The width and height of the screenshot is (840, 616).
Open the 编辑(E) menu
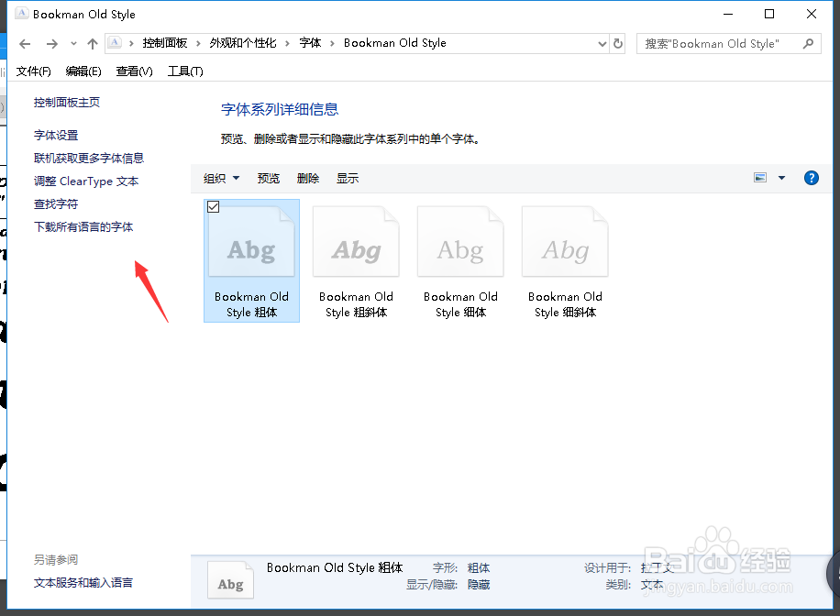coord(83,71)
